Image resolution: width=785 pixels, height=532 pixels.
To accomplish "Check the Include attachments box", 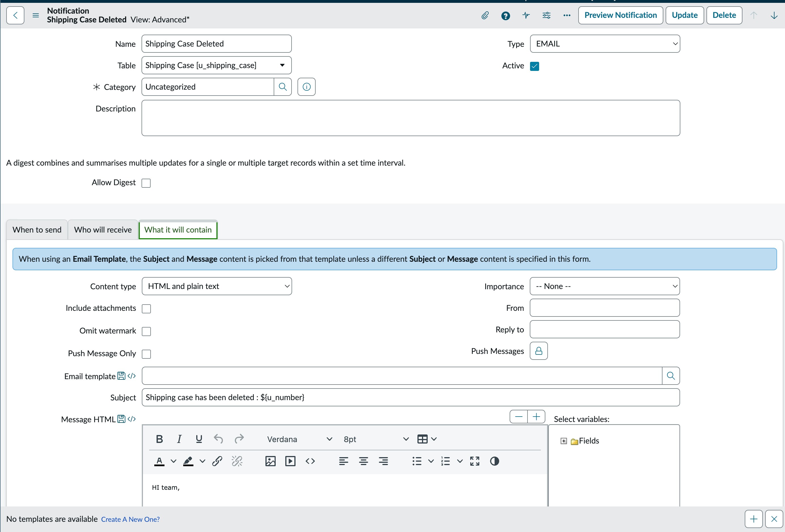I will click(x=146, y=309).
